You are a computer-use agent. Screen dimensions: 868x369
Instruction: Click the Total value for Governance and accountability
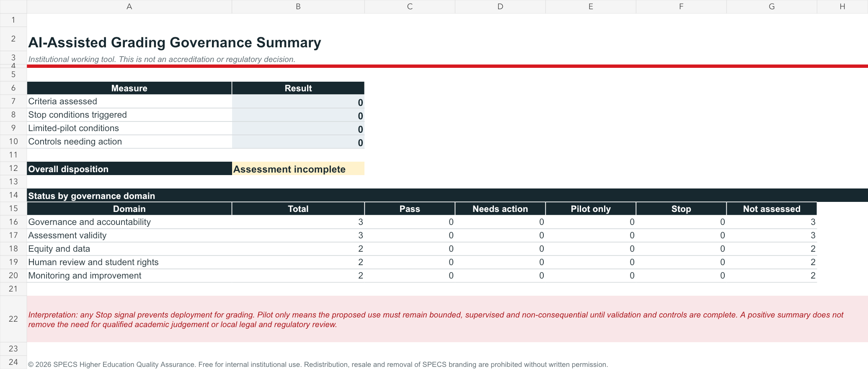tap(298, 222)
